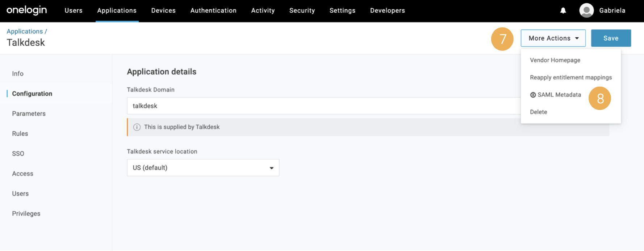Click the info icon beside Talkdesk note
The image size is (644, 251).
tap(137, 127)
